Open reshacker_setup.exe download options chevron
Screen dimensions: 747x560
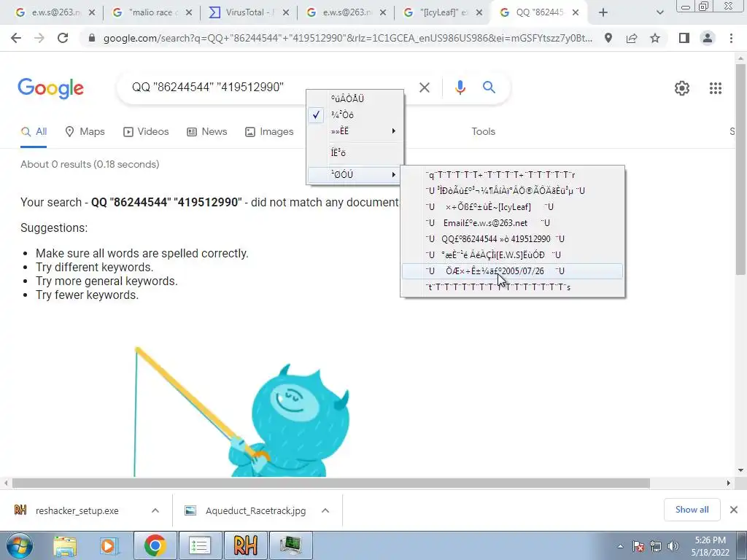(155, 510)
